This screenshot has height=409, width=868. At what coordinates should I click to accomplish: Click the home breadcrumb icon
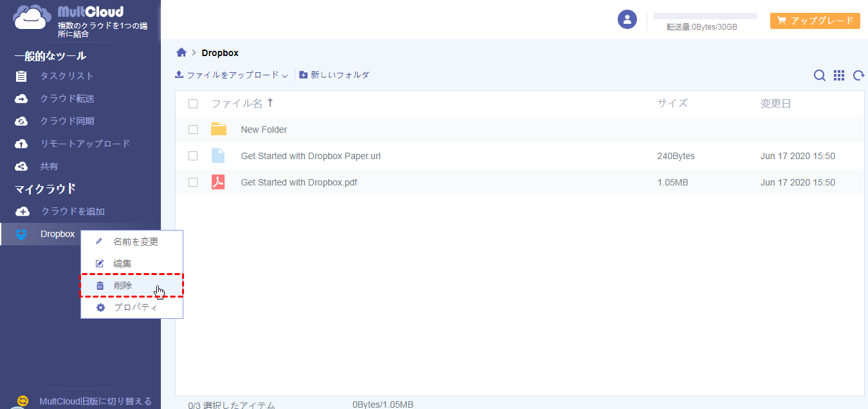tap(181, 53)
